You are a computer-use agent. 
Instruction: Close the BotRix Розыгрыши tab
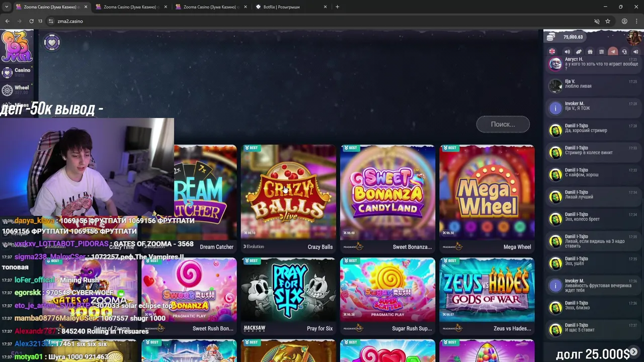(325, 7)
